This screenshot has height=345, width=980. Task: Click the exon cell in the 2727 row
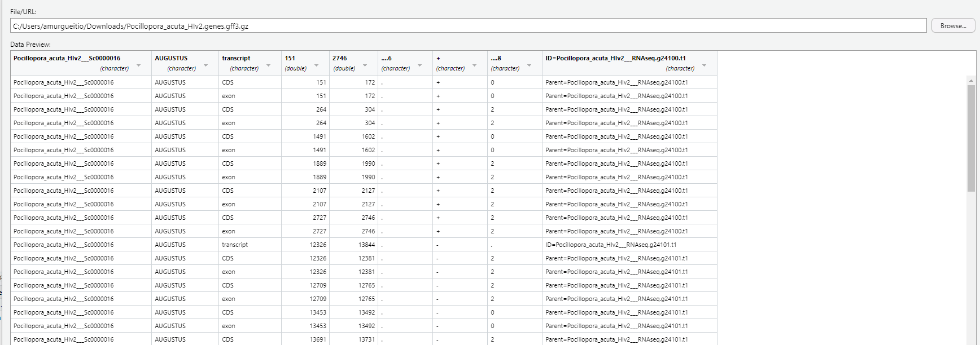click(x=250, y=231)
